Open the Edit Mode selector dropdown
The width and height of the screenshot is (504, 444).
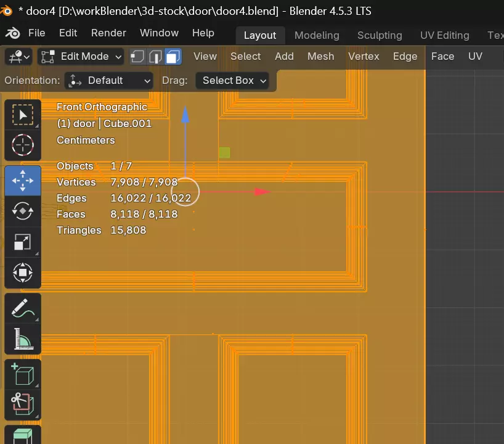[x=81, y=57]
